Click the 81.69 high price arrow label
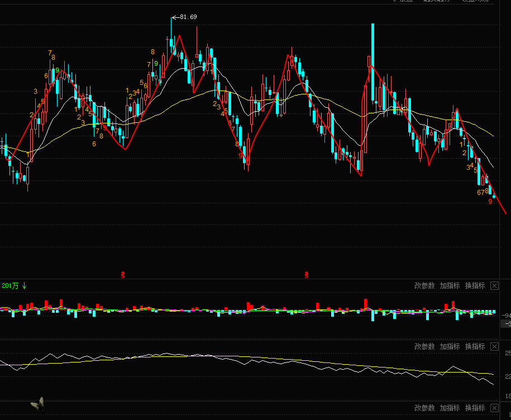This screenshot has width=511, height=420. coord(184,17)
